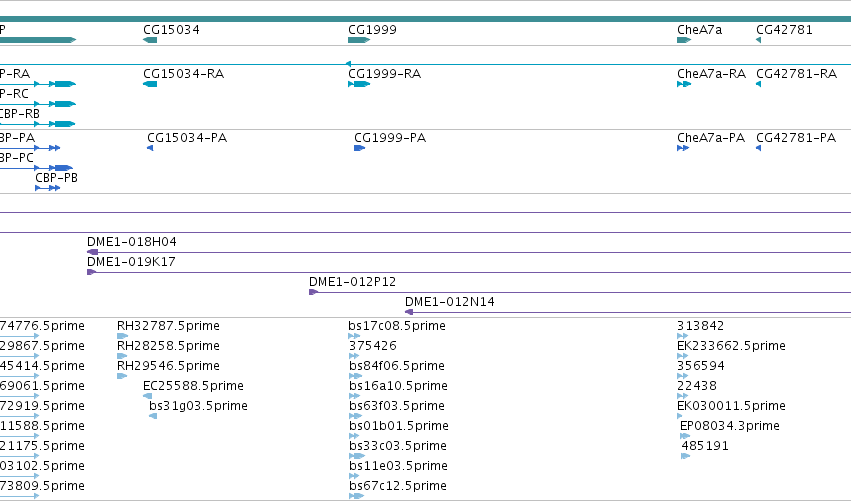Select the DME1-012P12 clone start marker
The width and height of the screenshot is (851, 501).
coord(313,293)
